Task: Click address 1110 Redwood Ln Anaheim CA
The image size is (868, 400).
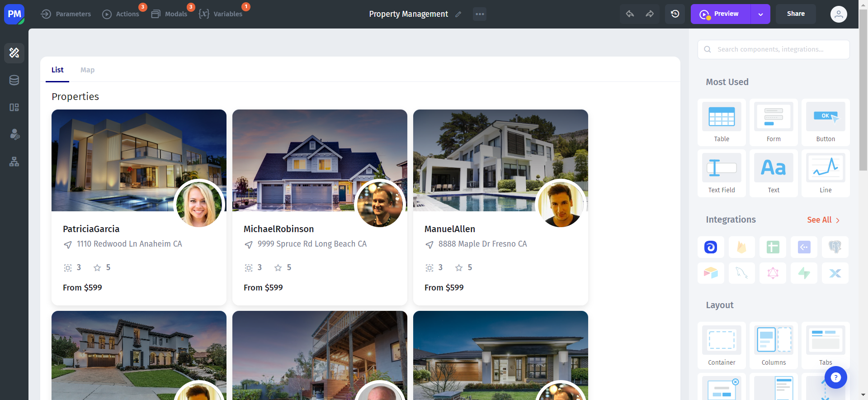Action: click(x=129, y=244)
